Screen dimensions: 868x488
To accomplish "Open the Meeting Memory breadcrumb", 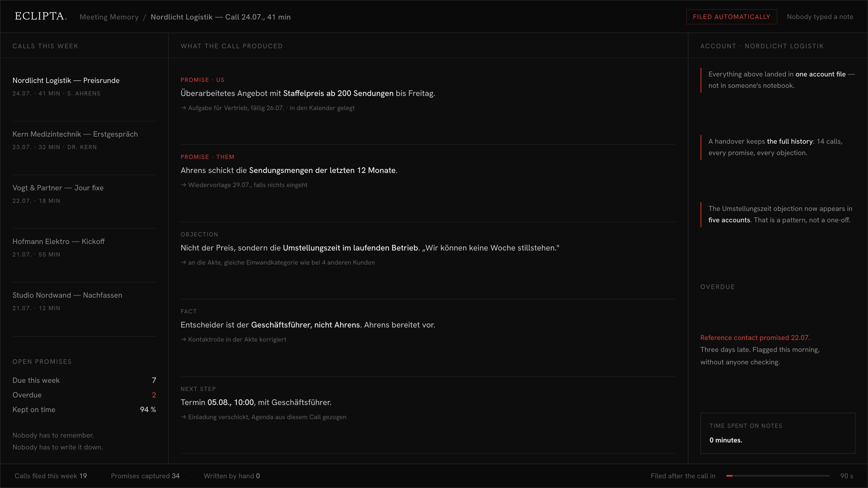I will (109, 17).
